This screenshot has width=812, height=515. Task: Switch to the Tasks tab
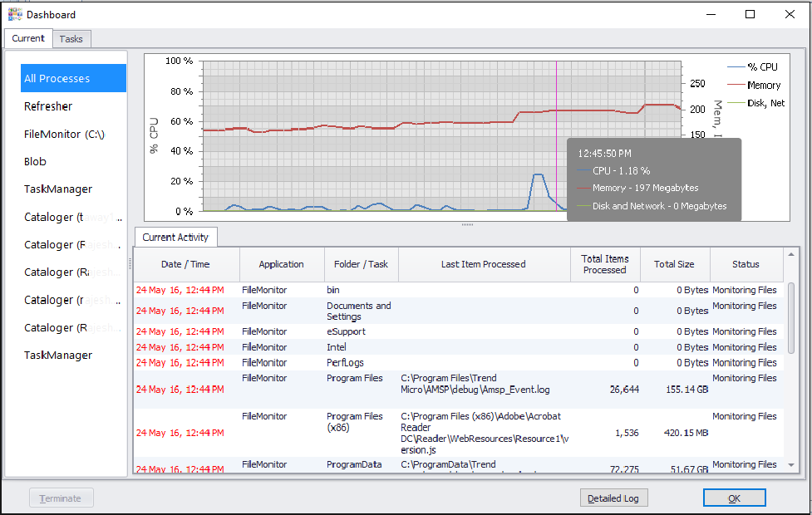point(71,39)
